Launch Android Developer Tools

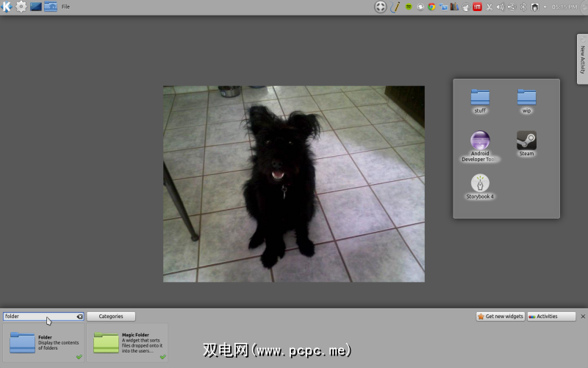point(480,146)
